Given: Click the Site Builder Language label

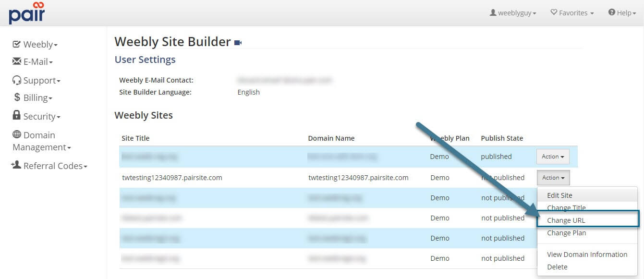Looking at the screenshot, I should [156, 92].
